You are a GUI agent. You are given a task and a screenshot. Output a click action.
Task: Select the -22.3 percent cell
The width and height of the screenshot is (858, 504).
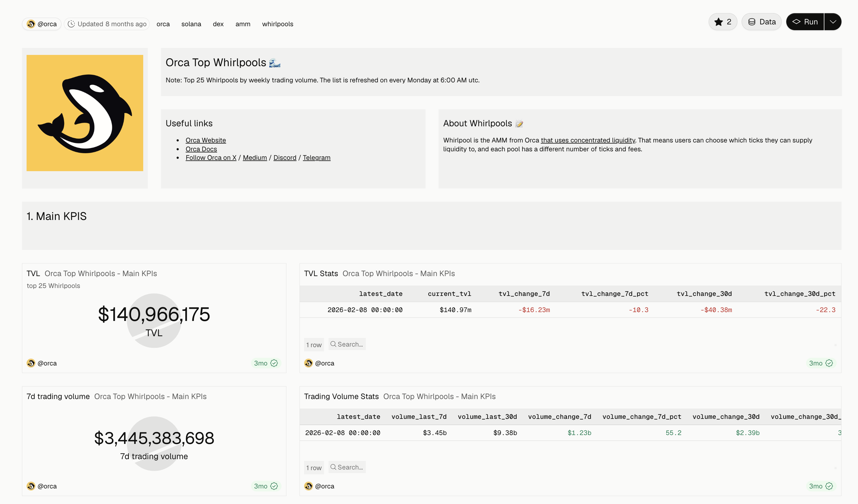[826, 310]
